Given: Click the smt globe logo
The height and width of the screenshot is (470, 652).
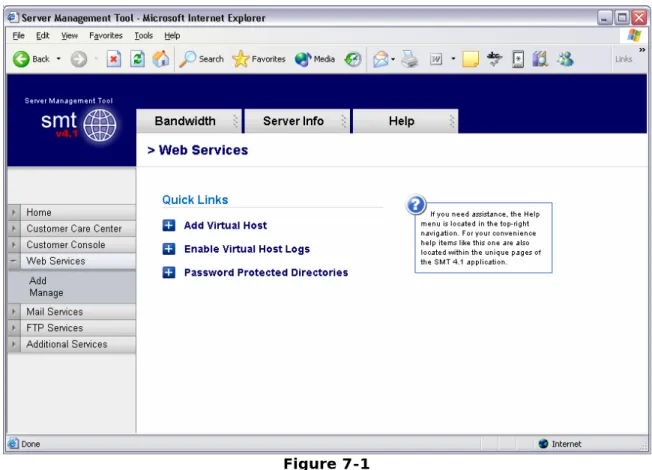Looking at the screenshot, I should [x=100, y=125].
